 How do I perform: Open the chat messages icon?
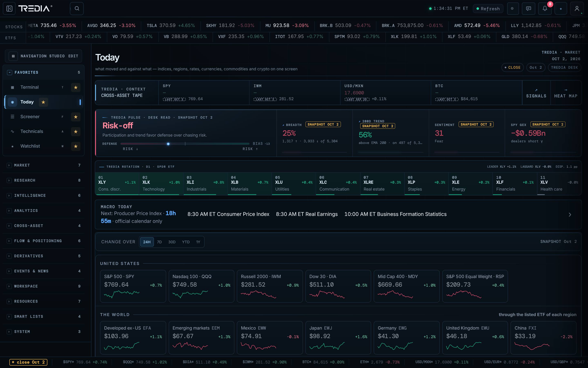pos(528,9)
